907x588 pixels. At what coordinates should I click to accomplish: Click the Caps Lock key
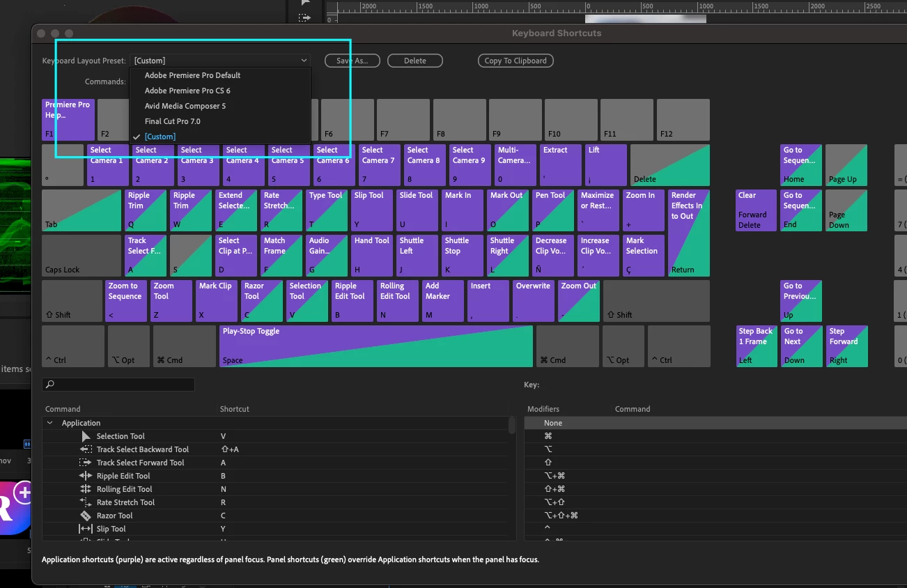[x=82, y=256]
